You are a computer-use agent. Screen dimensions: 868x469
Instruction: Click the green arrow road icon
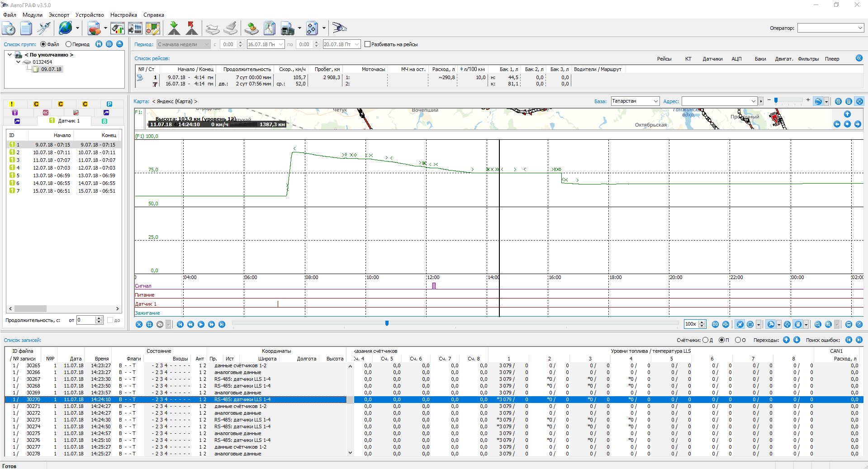(x=174, y=28)
